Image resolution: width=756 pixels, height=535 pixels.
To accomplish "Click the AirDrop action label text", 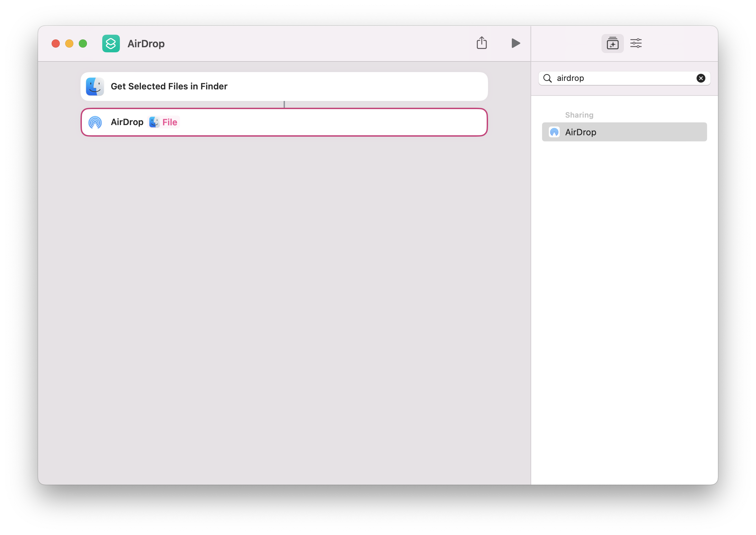I will click(x=127, y=122).
